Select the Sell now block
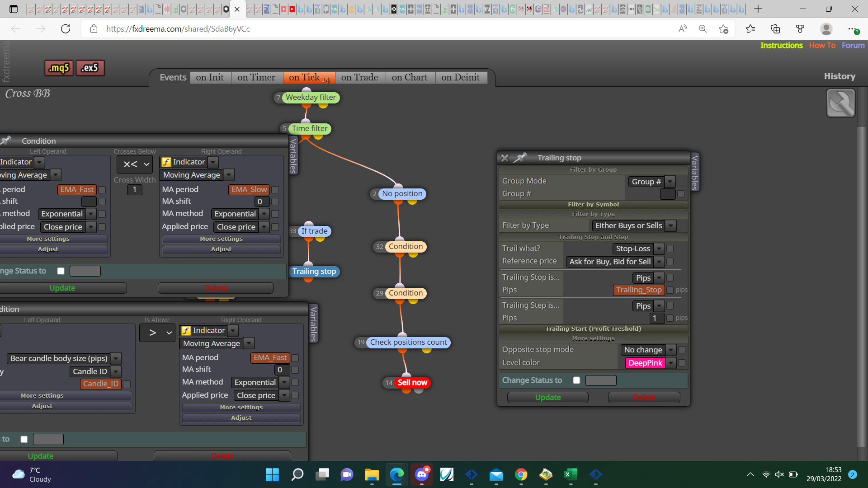The image size is (868, 488). pyautogui.click(x=412, y=383)
